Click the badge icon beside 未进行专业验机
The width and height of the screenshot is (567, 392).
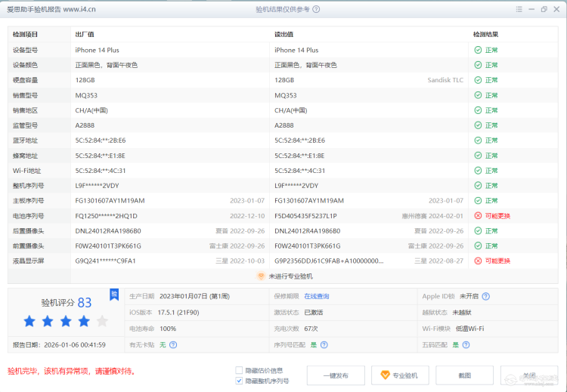point(261,276)
